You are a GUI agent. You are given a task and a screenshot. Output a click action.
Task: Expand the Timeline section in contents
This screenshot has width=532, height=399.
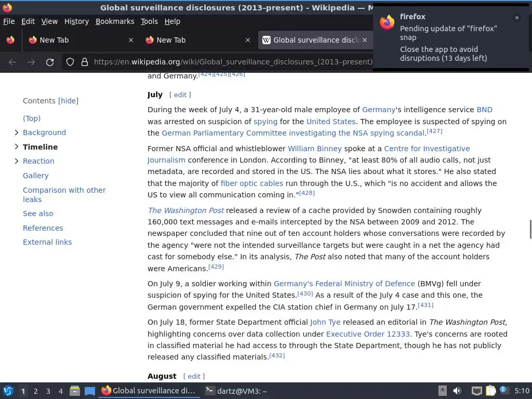pos(16,147)
